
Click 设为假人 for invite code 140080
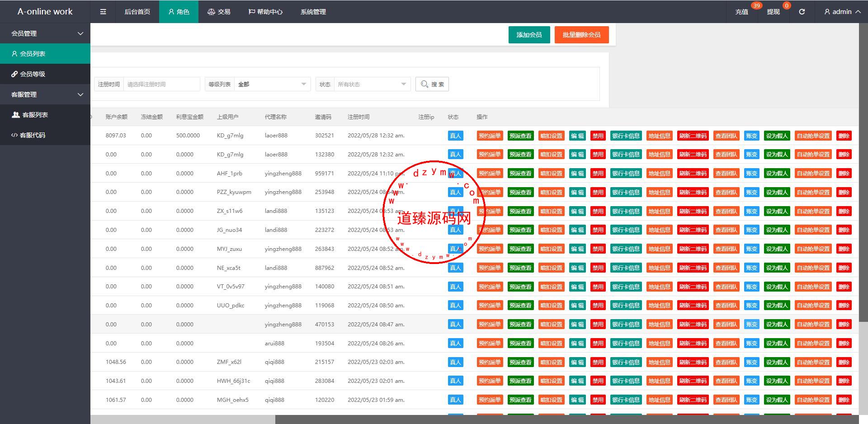coord(777,287)
